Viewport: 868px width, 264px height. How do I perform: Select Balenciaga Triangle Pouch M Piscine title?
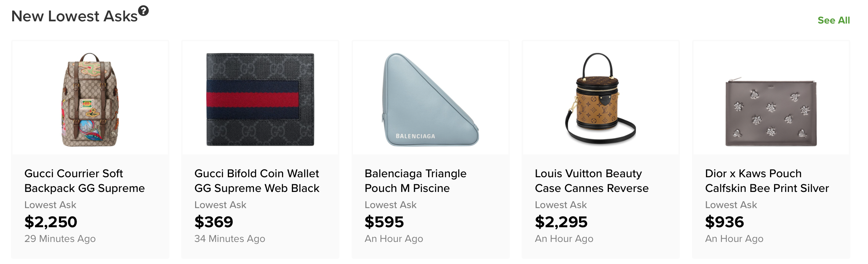point(415,181)
